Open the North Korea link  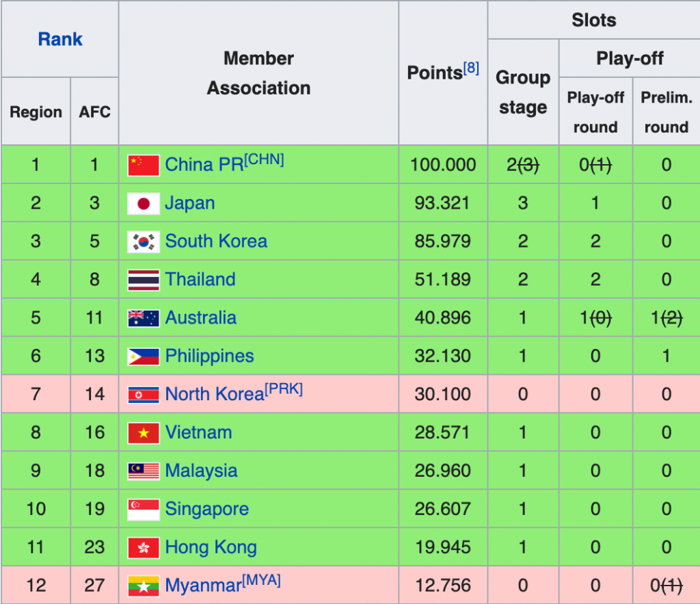click(215, 394)
